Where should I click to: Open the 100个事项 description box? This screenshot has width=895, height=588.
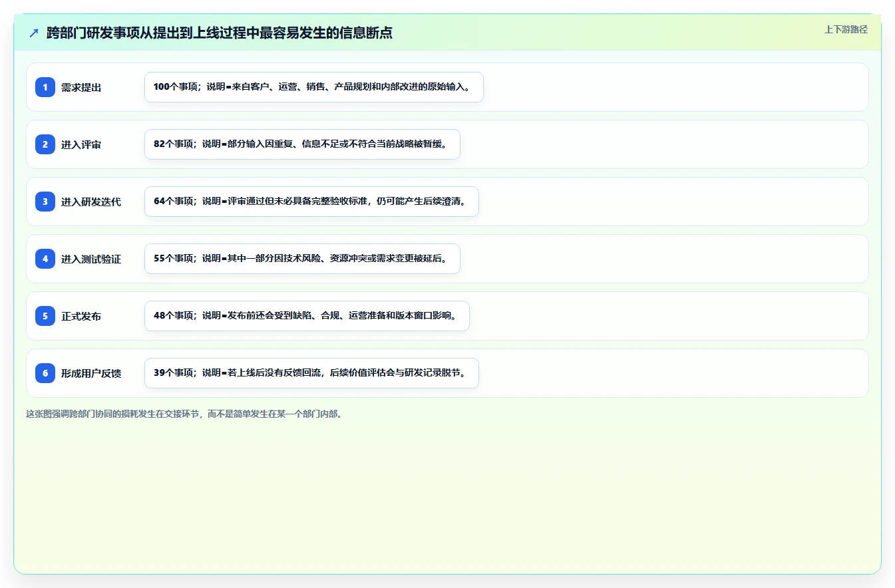tap(313, 87)
